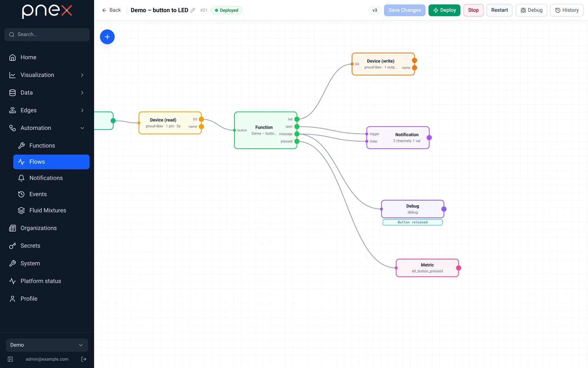Click the Organizations icon in sidebar
The image size is (588, 368).
tap(12, 228)
